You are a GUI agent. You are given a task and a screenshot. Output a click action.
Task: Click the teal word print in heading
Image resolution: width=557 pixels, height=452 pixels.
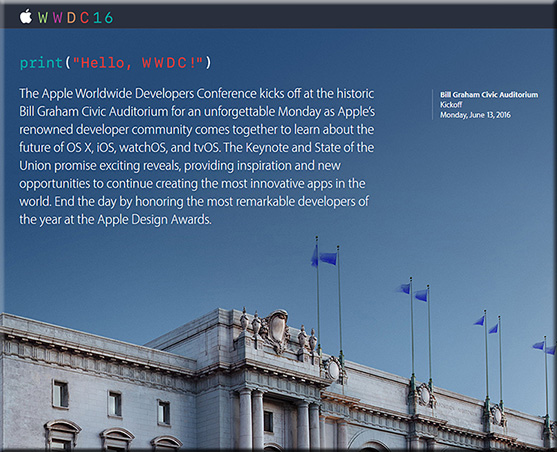click(42, 63)
